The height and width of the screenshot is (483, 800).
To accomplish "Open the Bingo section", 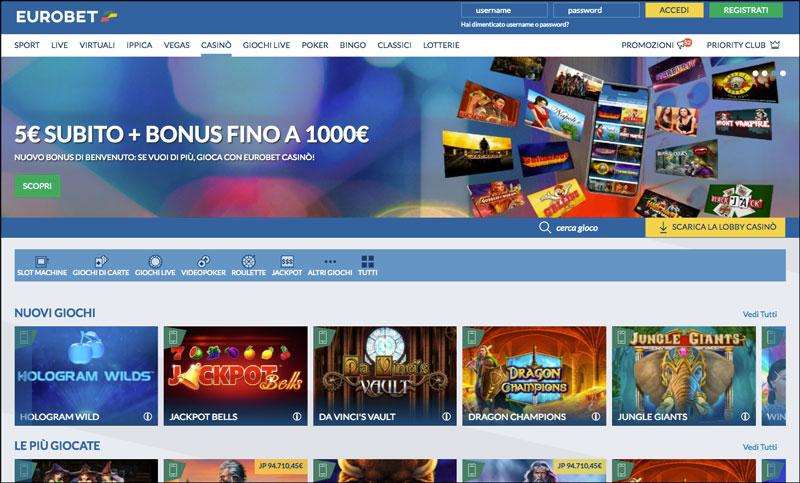I will click(353, 45).
